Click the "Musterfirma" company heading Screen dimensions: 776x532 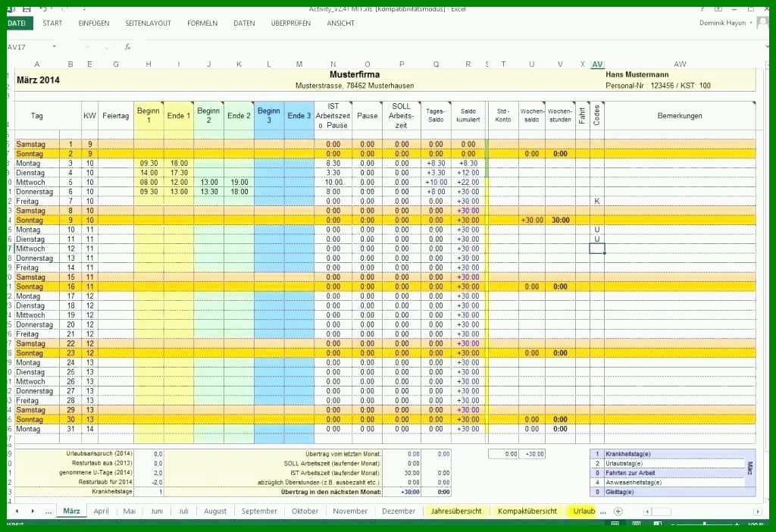click(x=355, y=75)
